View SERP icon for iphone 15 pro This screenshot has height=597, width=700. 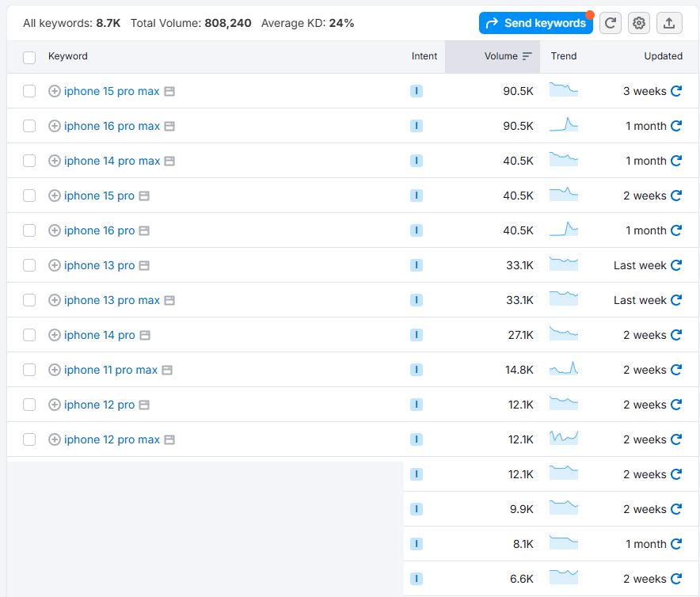click(x=144, y=196)
